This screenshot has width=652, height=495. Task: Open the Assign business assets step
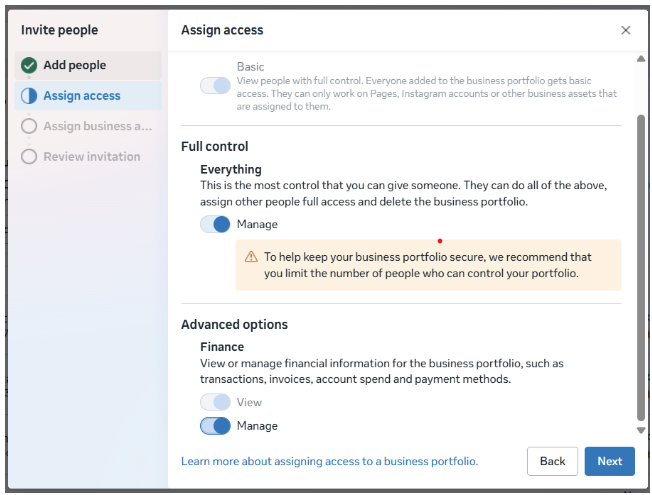97,126
